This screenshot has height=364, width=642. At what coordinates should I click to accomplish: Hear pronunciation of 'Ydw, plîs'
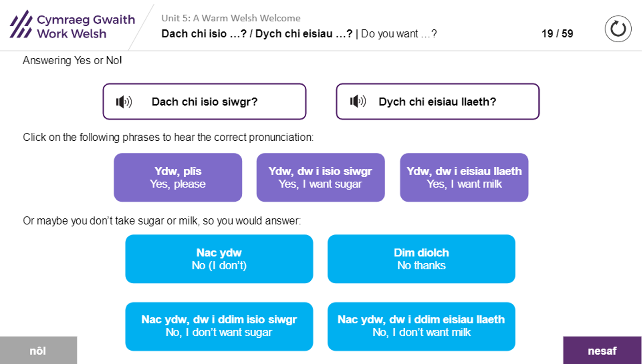178,178
